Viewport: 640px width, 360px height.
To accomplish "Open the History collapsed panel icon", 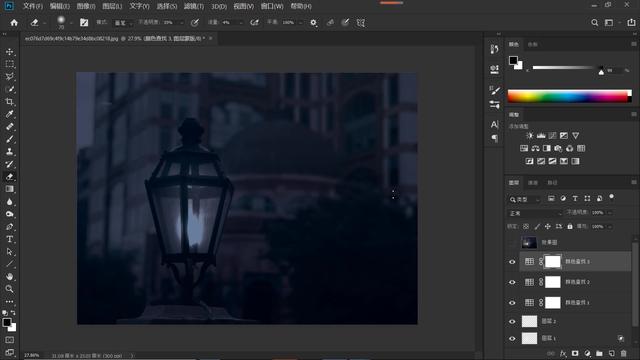I will click(x=494, y=49).
